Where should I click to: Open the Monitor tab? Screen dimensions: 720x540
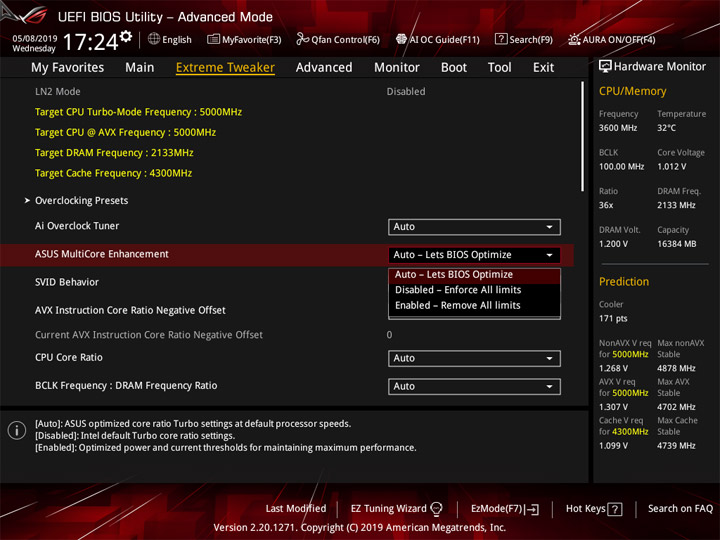point(397,68)
